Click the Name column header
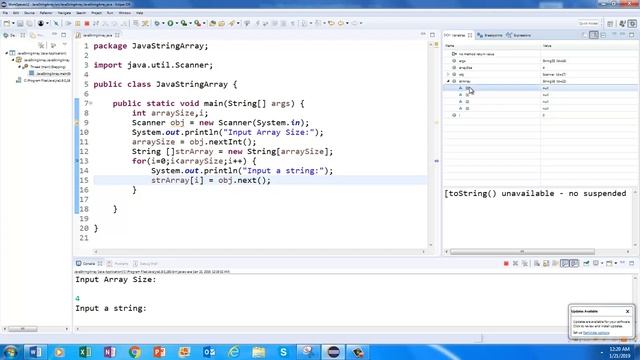 pos(492,46)
